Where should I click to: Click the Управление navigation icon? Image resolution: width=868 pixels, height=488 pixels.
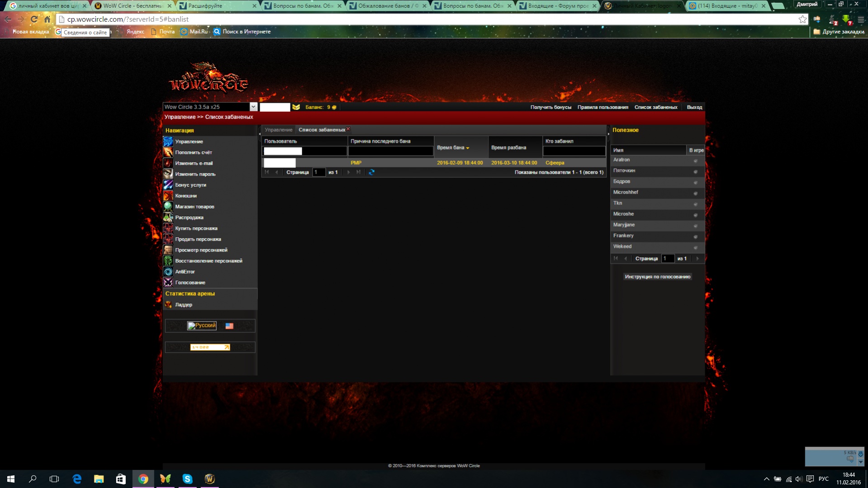click(168, 142)
